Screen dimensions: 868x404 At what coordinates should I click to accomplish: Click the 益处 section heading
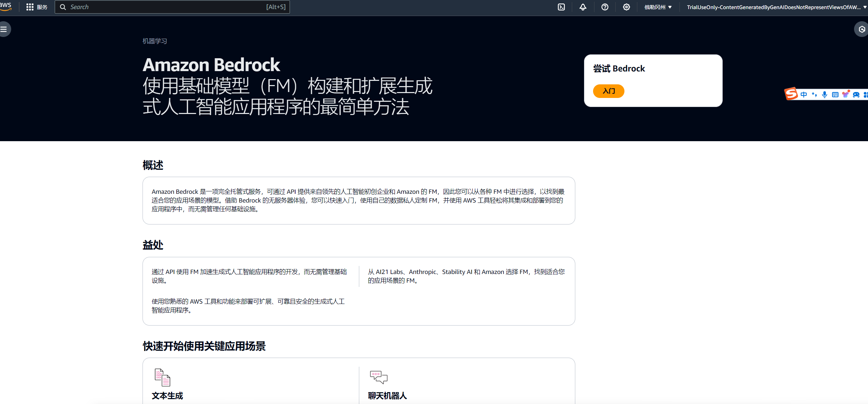point(153,245)
